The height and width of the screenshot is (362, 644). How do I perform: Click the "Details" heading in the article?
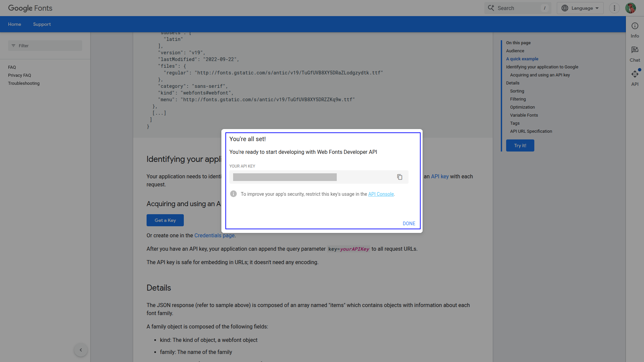point(159,288)
